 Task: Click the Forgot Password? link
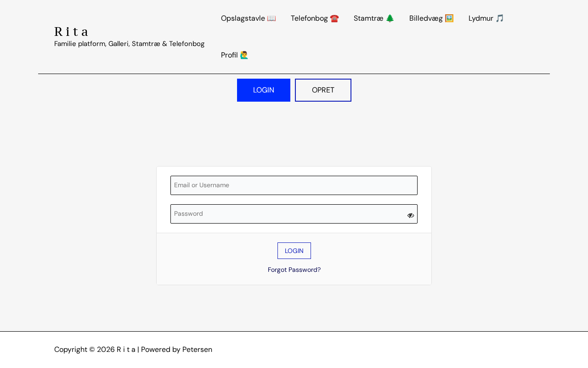coord(294,270)
